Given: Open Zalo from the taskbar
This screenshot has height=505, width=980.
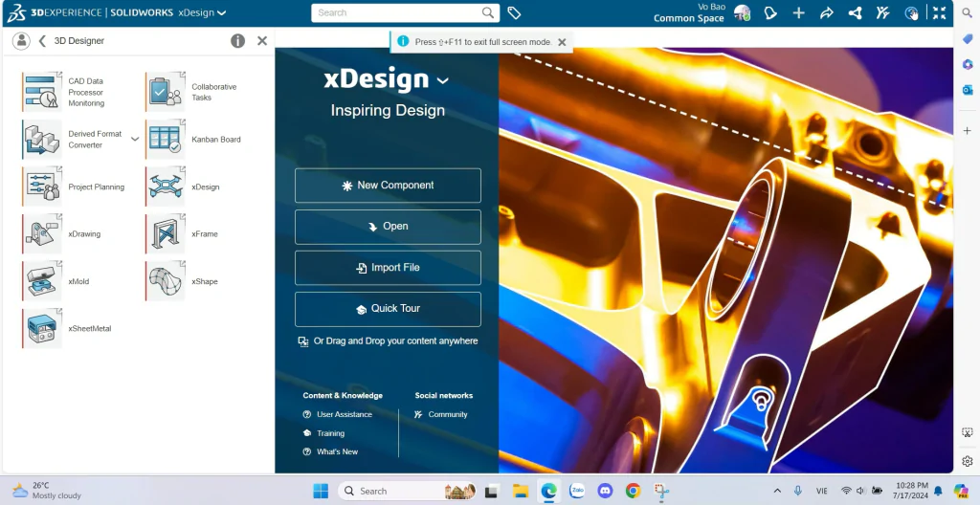Looking at the screenshot, I should click(577, 492).
